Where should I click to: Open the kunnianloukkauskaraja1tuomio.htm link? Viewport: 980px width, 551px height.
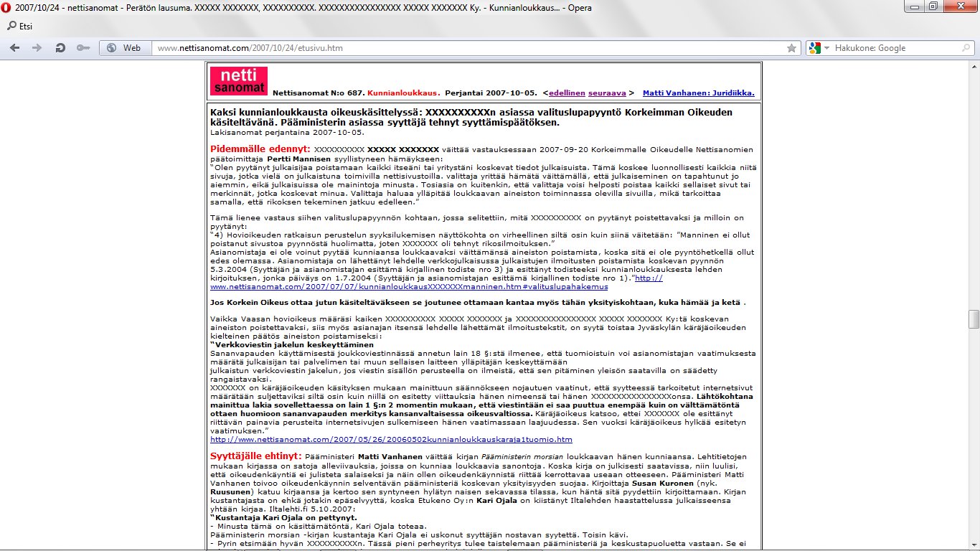pos(391,439)
